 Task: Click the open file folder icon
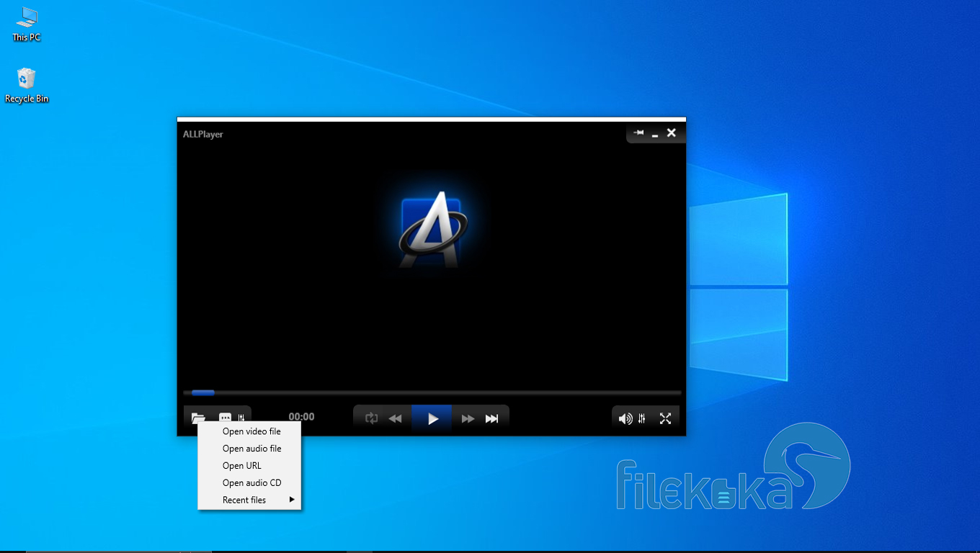coord(198,418)
